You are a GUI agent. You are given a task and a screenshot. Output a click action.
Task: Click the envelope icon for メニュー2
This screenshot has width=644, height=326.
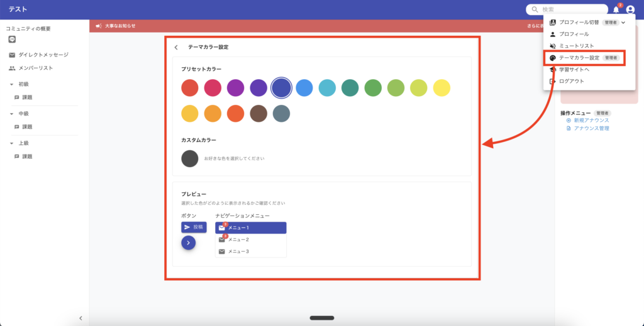pos(222,240)
